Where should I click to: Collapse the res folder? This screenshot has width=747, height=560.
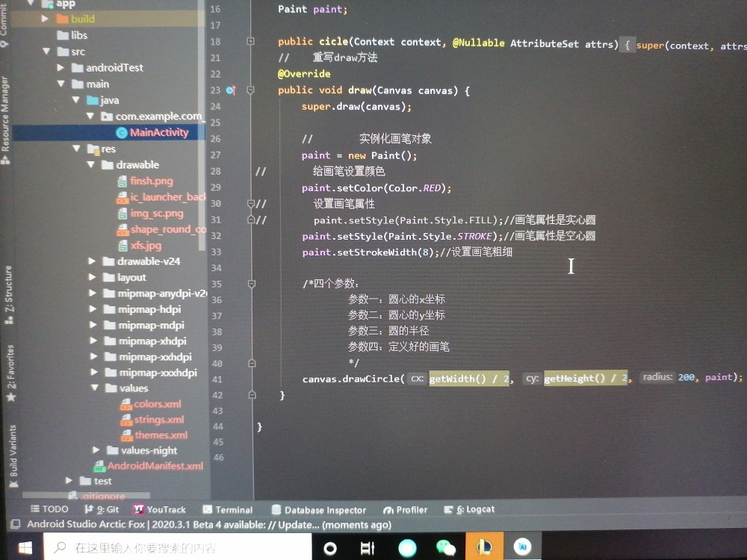pos(76,149)
